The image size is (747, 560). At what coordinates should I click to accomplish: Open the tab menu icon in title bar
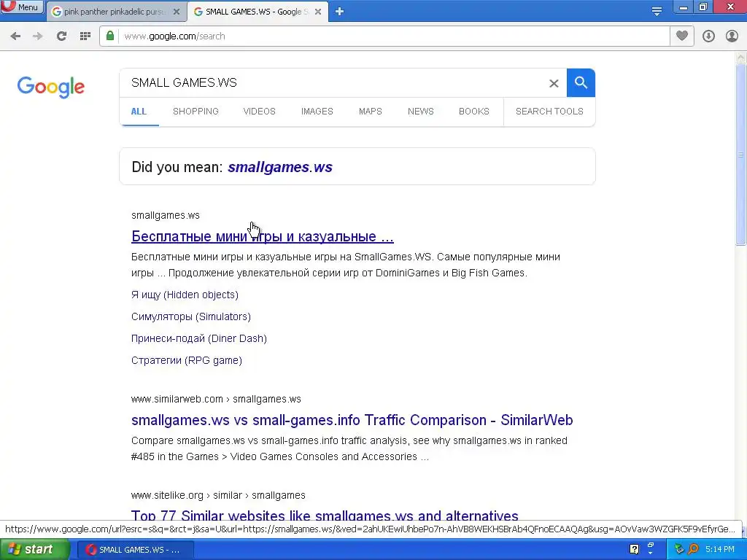click(657, 12)
